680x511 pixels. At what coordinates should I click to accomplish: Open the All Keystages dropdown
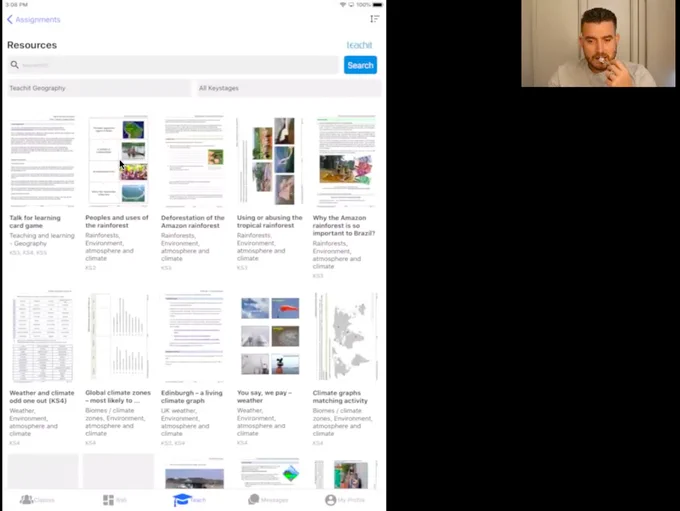[289, 88]
